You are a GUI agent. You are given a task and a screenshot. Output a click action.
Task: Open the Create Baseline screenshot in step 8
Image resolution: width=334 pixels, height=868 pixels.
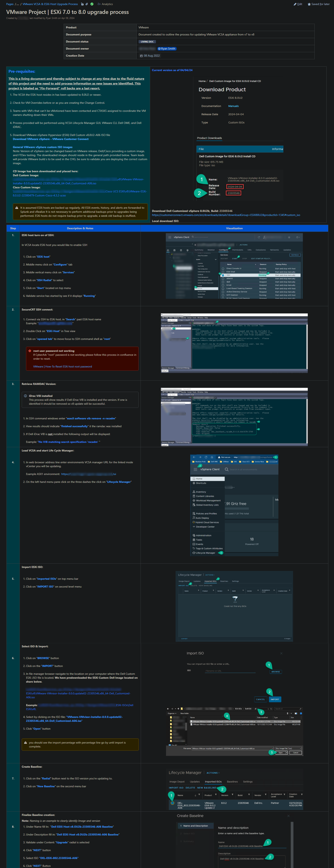point(234,840)
